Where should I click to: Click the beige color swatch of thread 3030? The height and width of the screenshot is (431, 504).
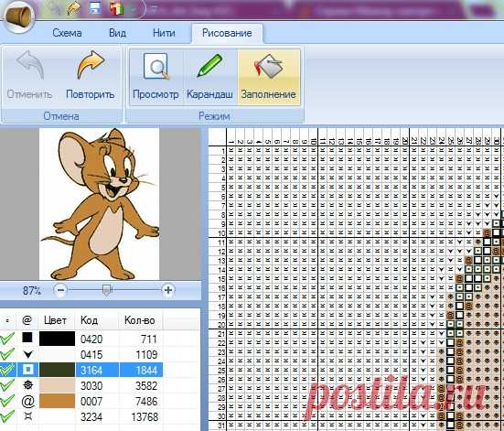(x=58, y=385)
